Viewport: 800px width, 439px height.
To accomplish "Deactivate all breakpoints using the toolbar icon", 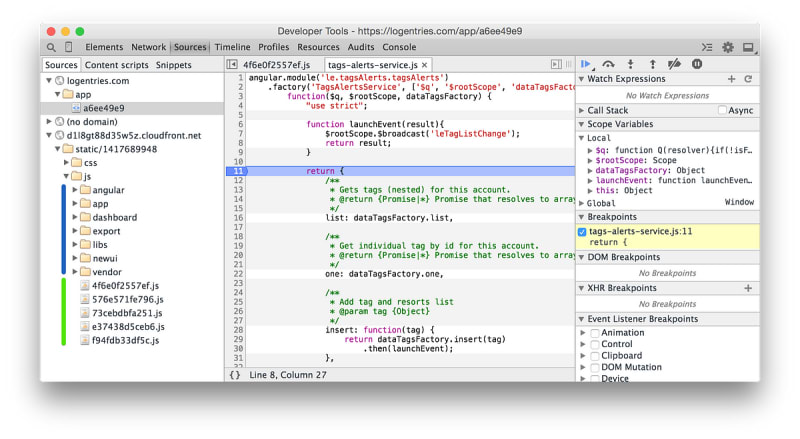I will [x=675, y=64].
